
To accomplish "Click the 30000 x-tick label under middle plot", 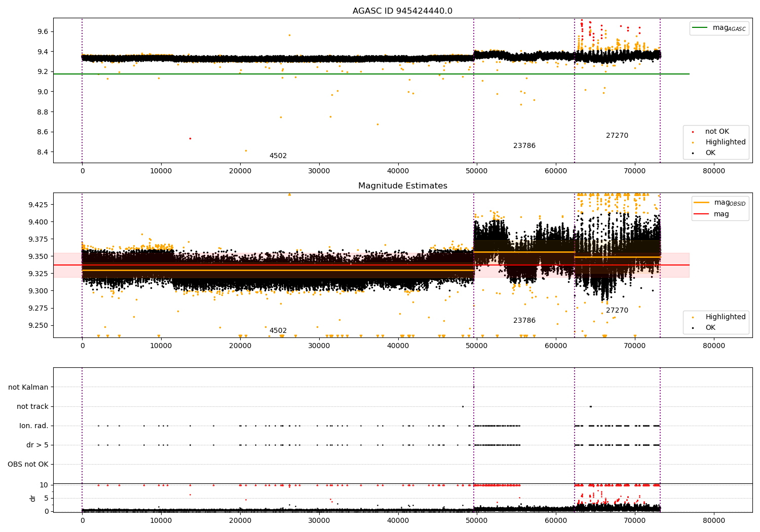I will pos(319,346).
